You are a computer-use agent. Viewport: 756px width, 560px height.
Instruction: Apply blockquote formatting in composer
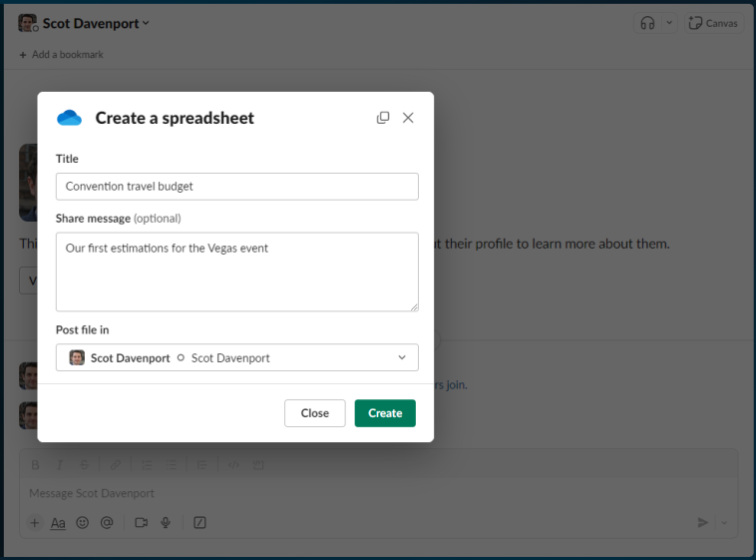pyautogui.click(x=202, y=465)
